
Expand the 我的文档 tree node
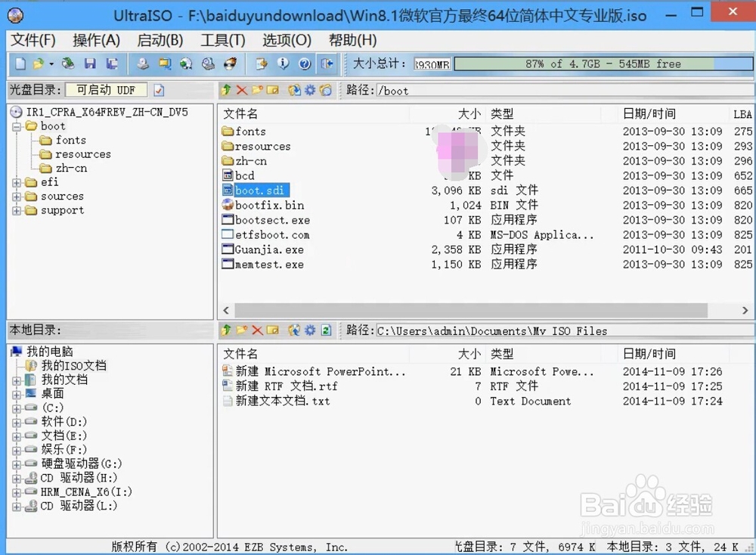(x=17, y=380)
